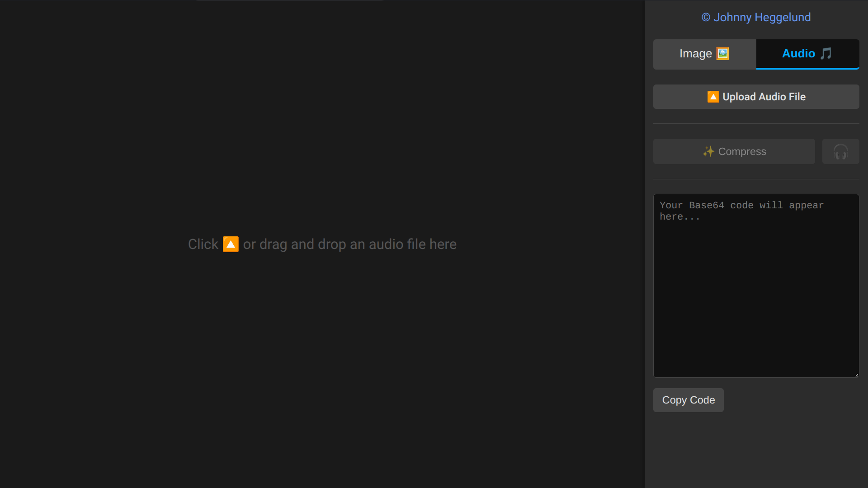Screen dimensions: 868x488
Task: Click the picture frame icon in Image tab
Action: pyautogui.click(x=723, y=53)
